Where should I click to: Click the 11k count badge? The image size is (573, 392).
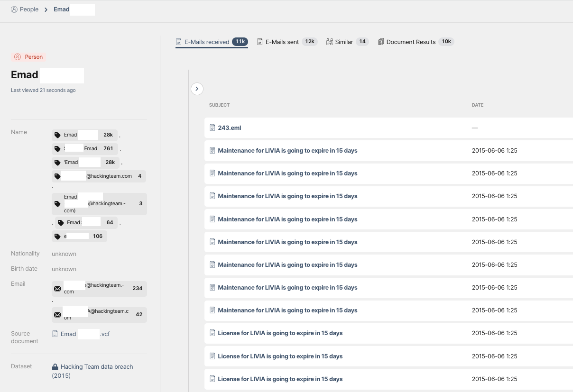240,42
